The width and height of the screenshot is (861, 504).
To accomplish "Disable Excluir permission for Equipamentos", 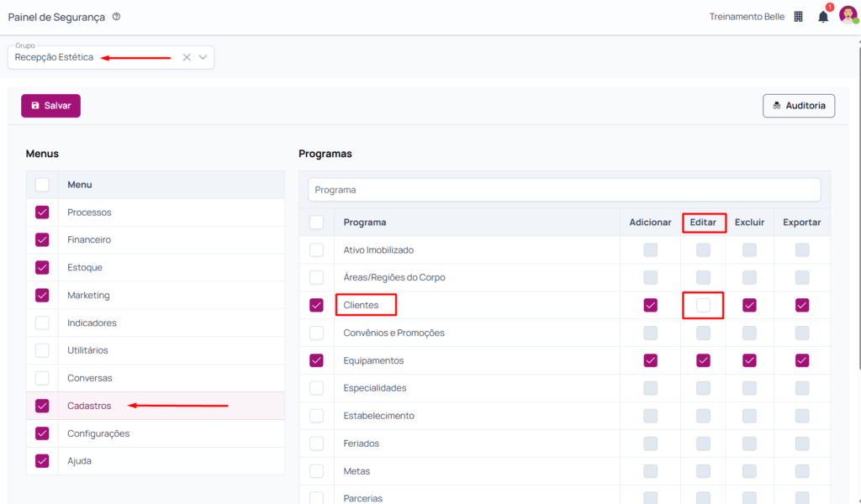I will point(749,360).
